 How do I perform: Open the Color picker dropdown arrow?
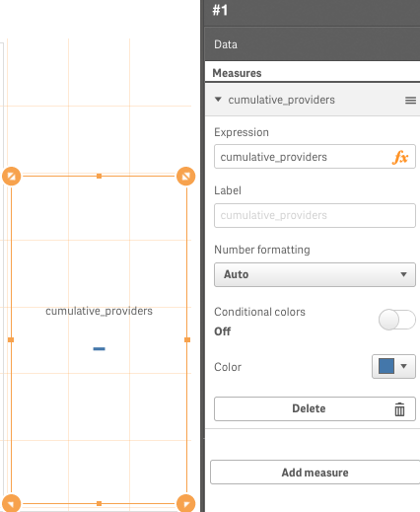[404, 366]
